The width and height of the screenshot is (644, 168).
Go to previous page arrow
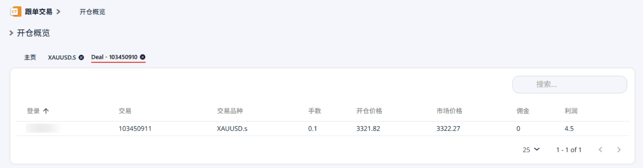tap(600, 150)
